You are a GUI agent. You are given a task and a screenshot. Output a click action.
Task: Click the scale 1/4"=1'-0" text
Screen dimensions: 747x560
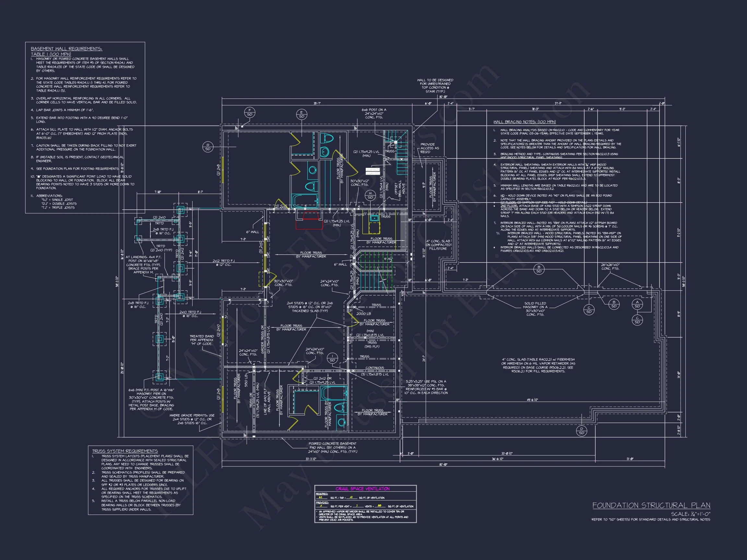point(690,514)
